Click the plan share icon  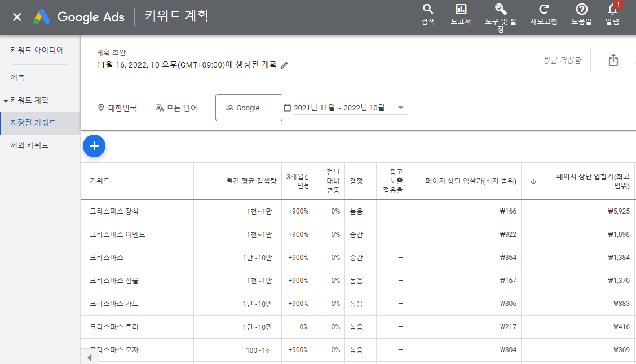613,60
